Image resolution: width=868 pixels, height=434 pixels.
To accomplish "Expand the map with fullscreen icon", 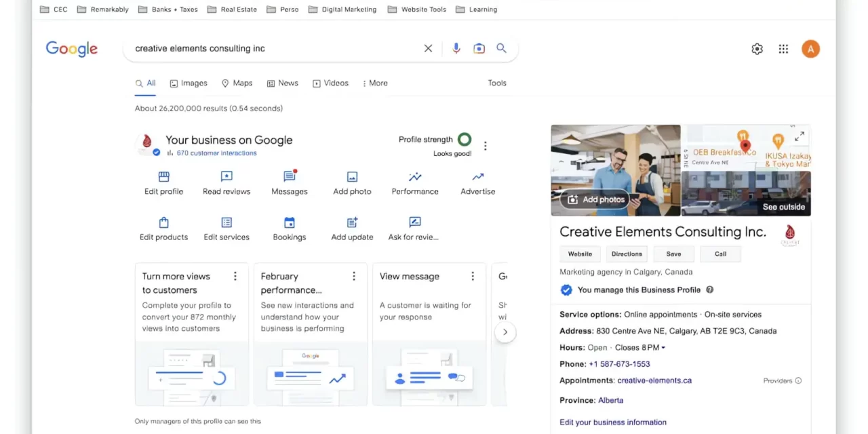I will click(800, 136).
